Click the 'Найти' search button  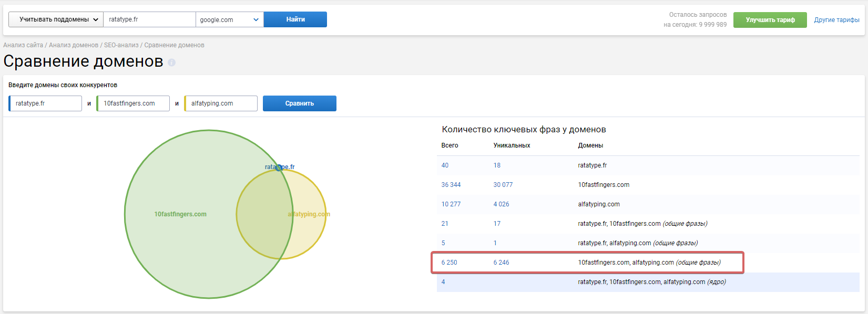click(x=295, y=19)
